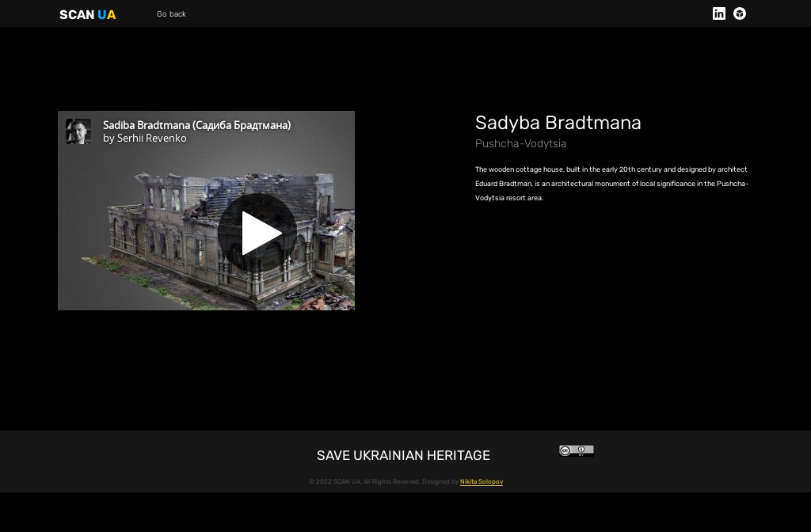
Task: Click the Pushcha-Vodytsia subtitle
Action: tap(520, 143)
